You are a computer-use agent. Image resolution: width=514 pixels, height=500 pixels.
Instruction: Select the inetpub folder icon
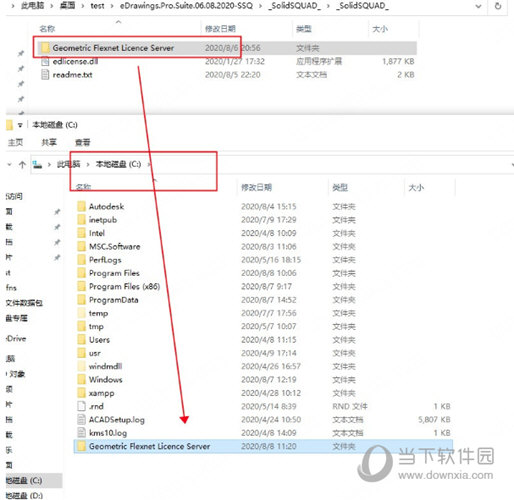coord(81,220)
